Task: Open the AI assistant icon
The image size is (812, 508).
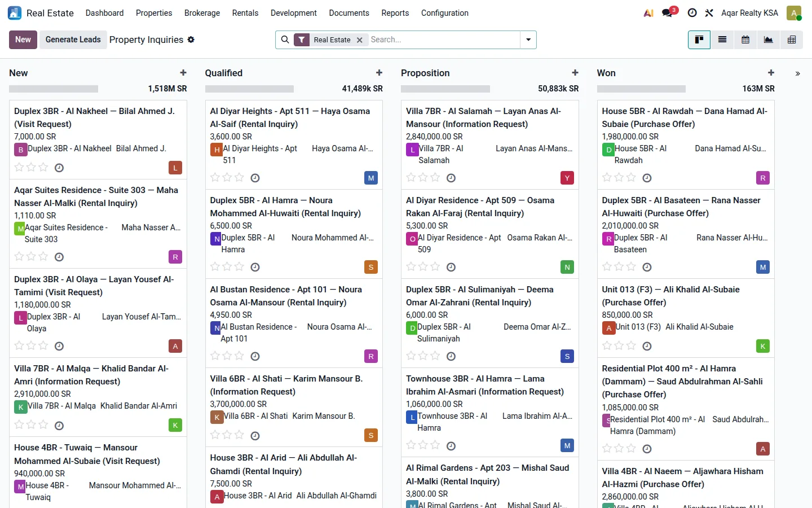Action: (648, 13)
